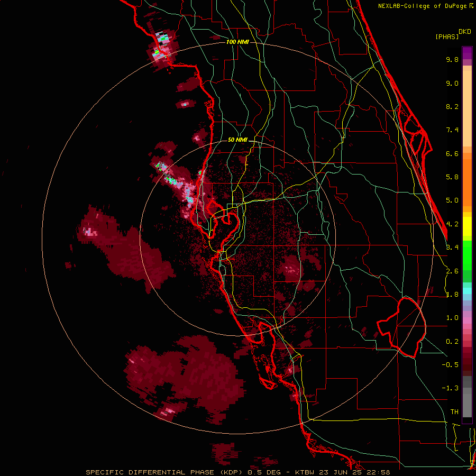This screenshot has height=476, width=476.
Task: Click the NEXLAB-College of DuPage credit text
Action: [423, 6]
